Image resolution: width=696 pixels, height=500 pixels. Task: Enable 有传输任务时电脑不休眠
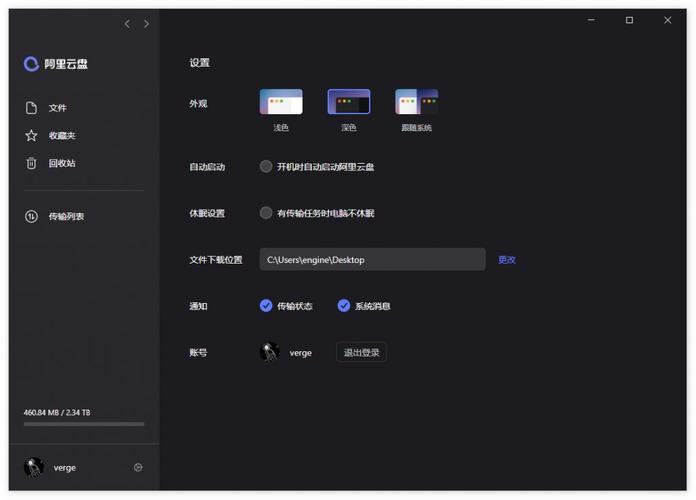click(266, 213)
